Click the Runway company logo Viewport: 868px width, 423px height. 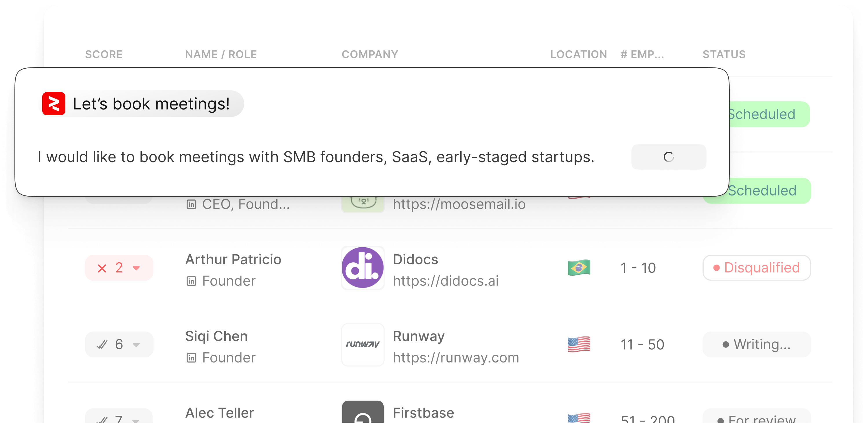(363, 344)
